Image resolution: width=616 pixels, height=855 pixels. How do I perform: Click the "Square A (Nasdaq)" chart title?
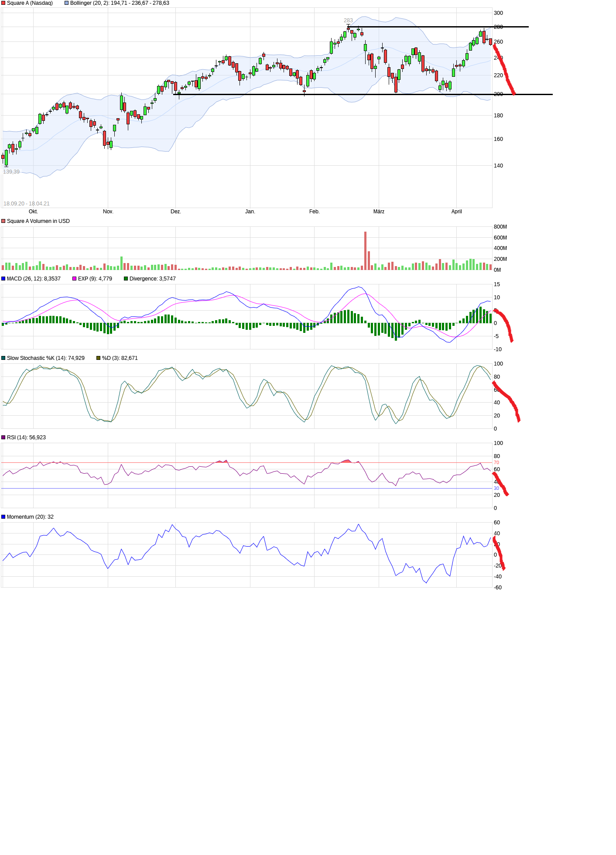pos(30,3)
